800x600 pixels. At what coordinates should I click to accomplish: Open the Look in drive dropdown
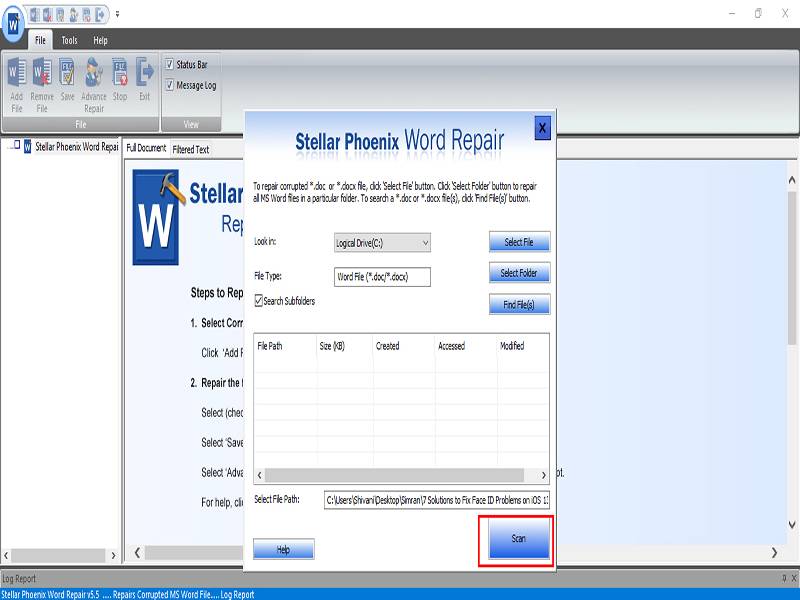382,243
